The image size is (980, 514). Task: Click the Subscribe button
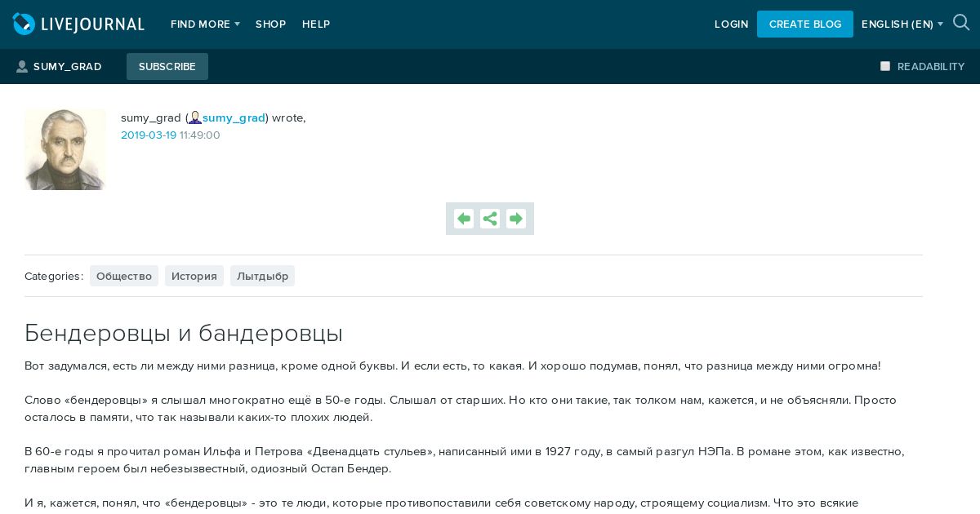point(167,67)
